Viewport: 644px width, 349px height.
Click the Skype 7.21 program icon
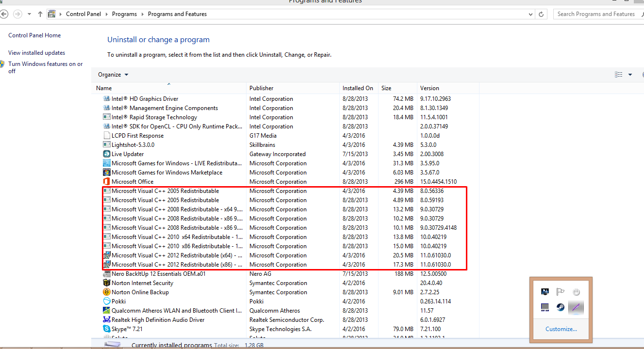pyautogui.click(x=107, y=329)
